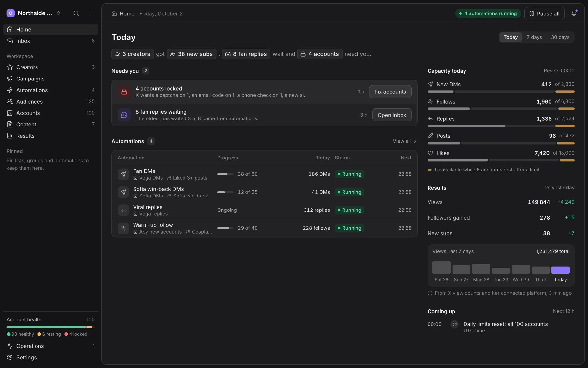Click the 3 creators chip
Screen dimensions: 588x368
(x=133, y=54)
